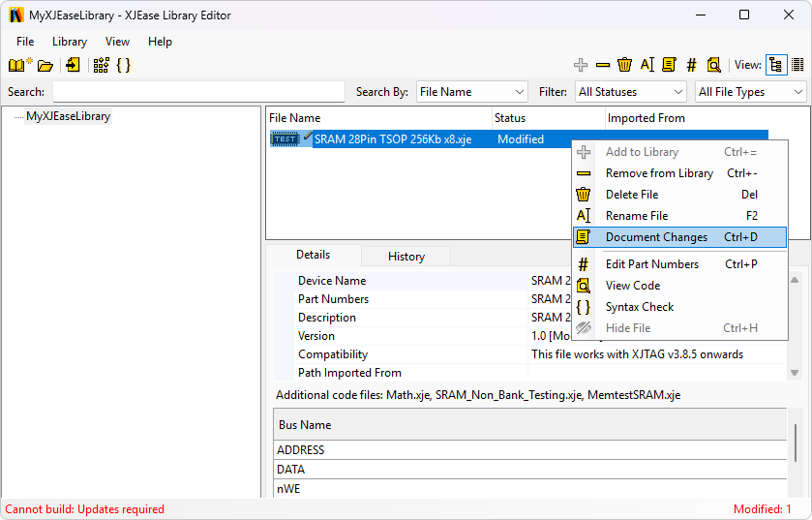812x520 pixels.
Task: Click the Search input field
Action: 198,92
